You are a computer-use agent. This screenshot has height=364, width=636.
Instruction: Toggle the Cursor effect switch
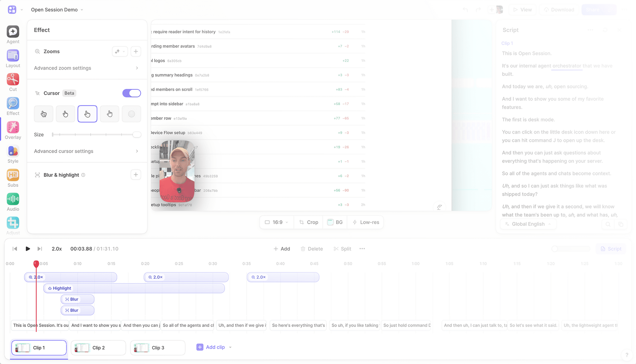[132, 93]
